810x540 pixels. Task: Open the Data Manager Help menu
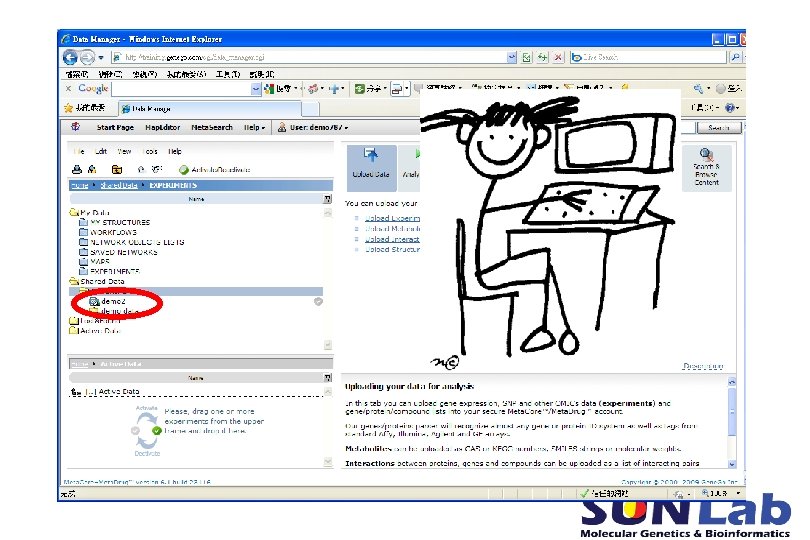point(175,151)
